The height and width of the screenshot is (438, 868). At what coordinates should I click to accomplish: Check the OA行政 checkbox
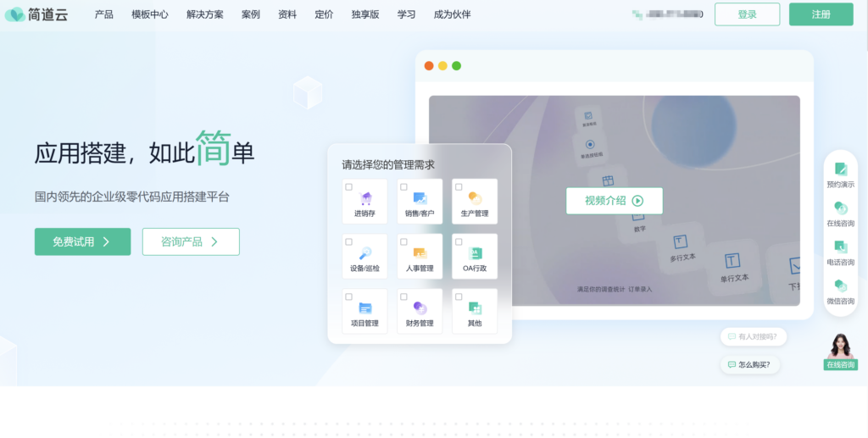tap(459, 241)
